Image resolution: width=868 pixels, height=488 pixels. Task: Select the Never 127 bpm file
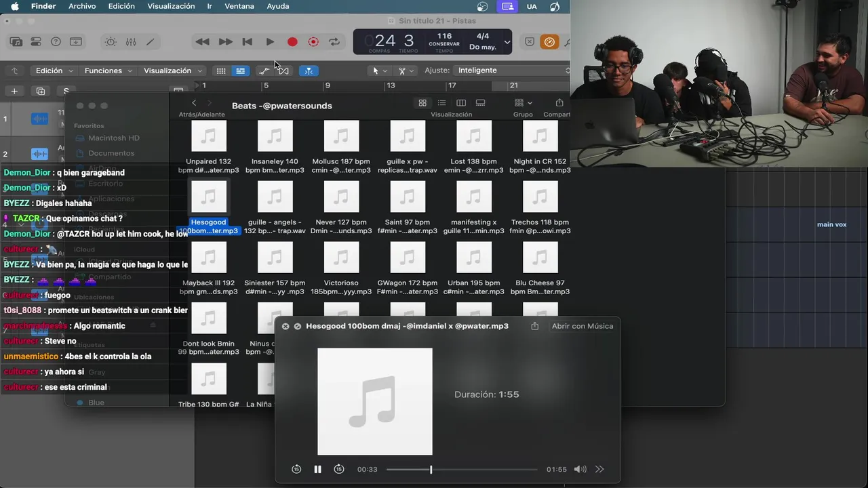pos(341,208)
